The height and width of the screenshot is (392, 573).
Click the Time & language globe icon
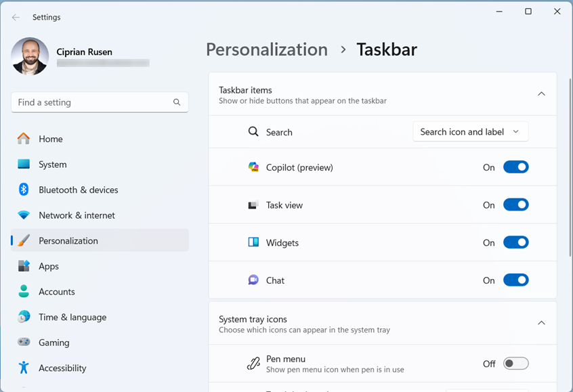point(24,317)
